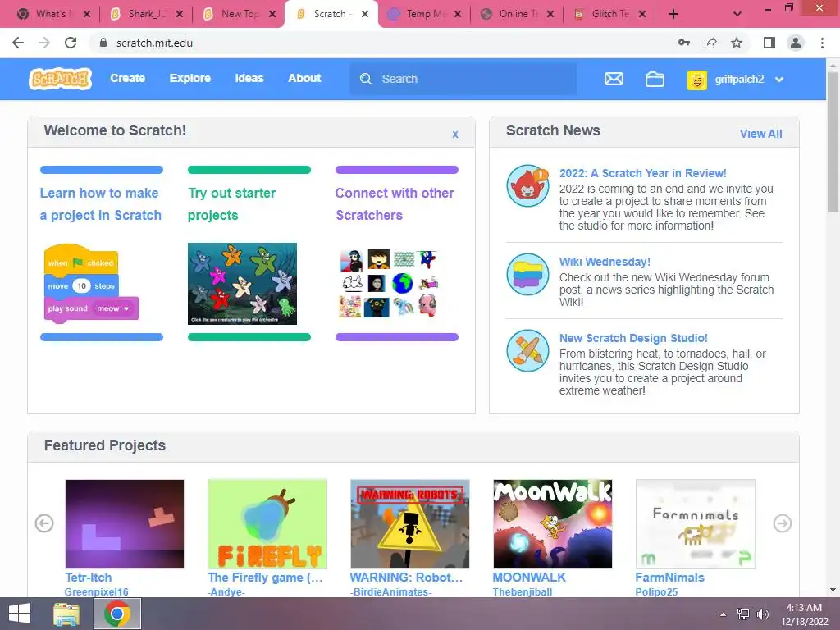
Task: Click the FarmNimals project title
Action: pos(669,577)
